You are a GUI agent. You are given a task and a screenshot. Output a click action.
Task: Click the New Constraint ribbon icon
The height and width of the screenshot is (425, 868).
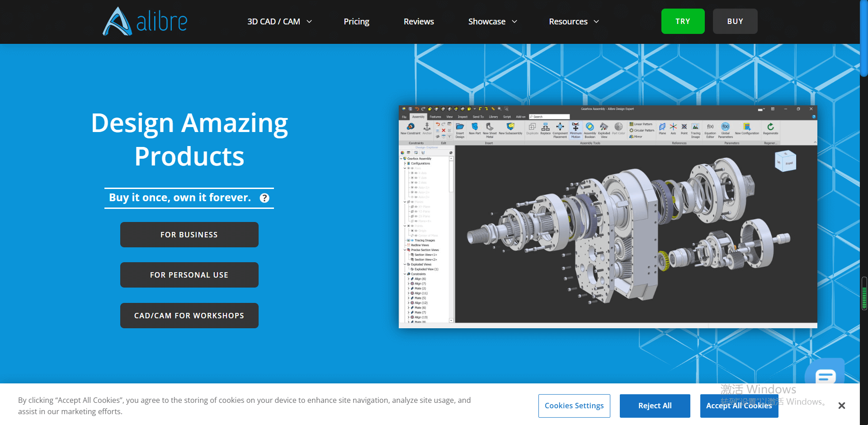410,127
